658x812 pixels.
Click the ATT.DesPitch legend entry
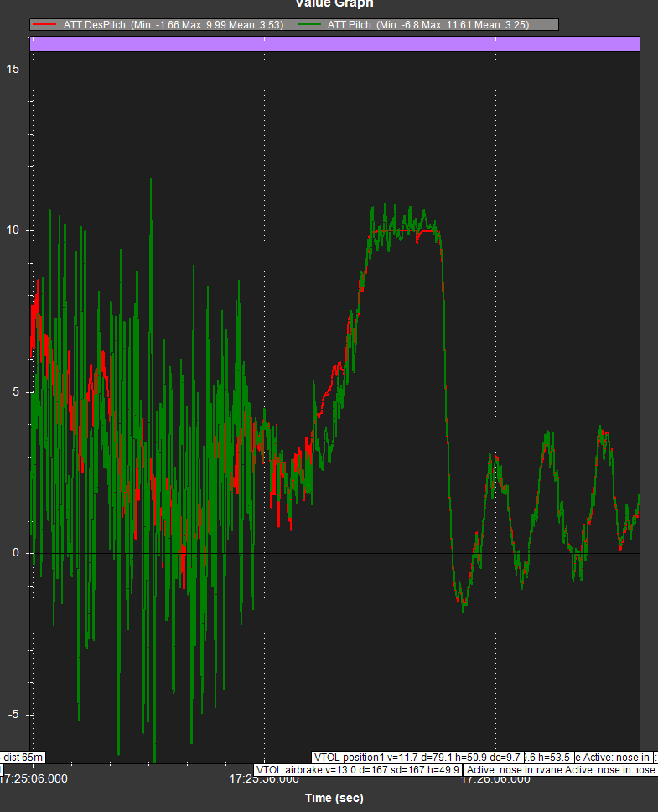(158, 25)
